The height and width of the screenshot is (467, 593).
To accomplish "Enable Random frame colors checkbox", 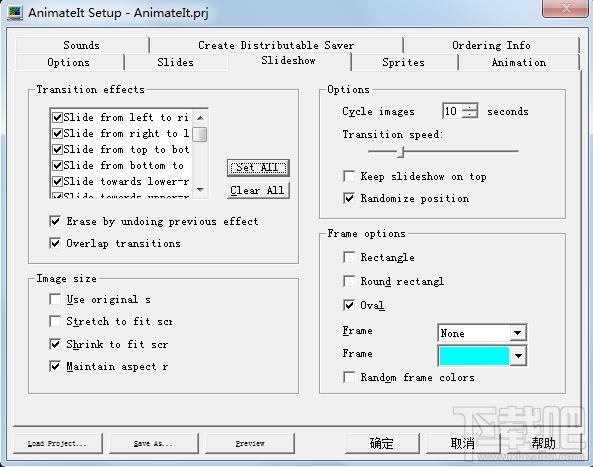I will (349, 377).
